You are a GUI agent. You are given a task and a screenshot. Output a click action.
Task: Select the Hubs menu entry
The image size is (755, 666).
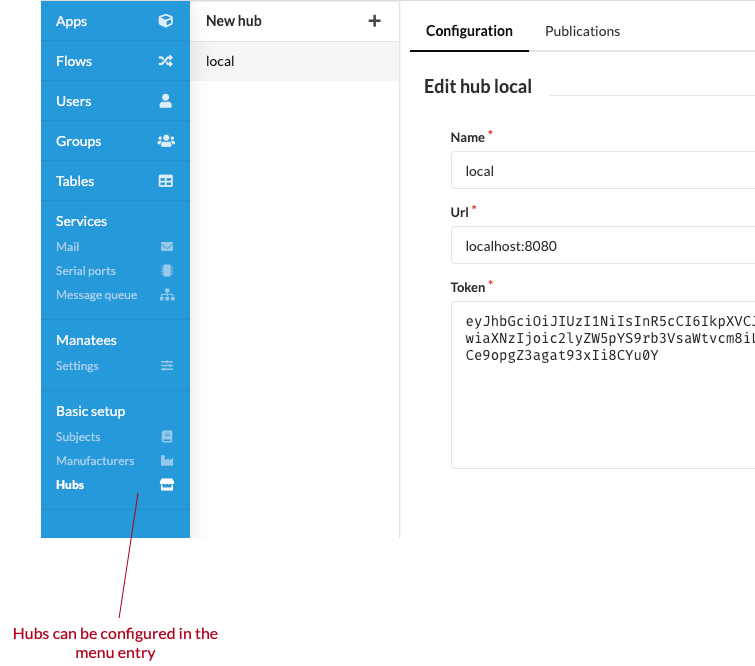pyautogui.click(x=116, y=485)
